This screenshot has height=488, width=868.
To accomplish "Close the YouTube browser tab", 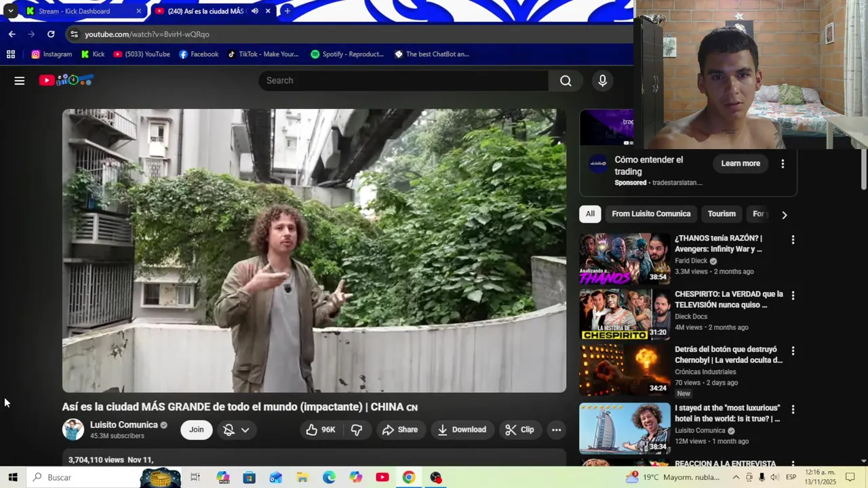I will (268, 11).
